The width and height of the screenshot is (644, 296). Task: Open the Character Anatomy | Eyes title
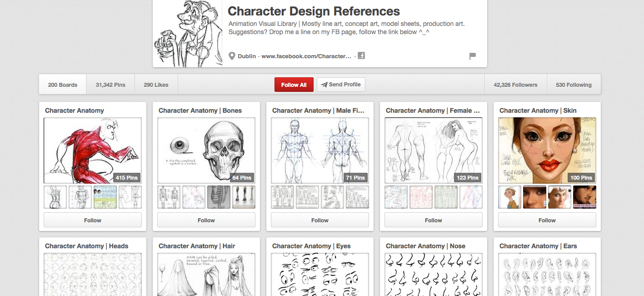pos(311,246)
